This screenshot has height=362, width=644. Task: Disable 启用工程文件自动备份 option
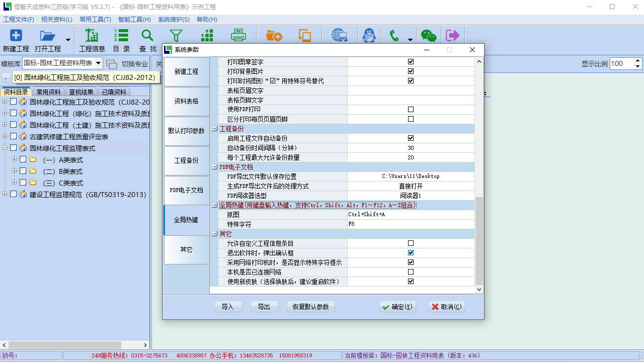coord(411,138)
